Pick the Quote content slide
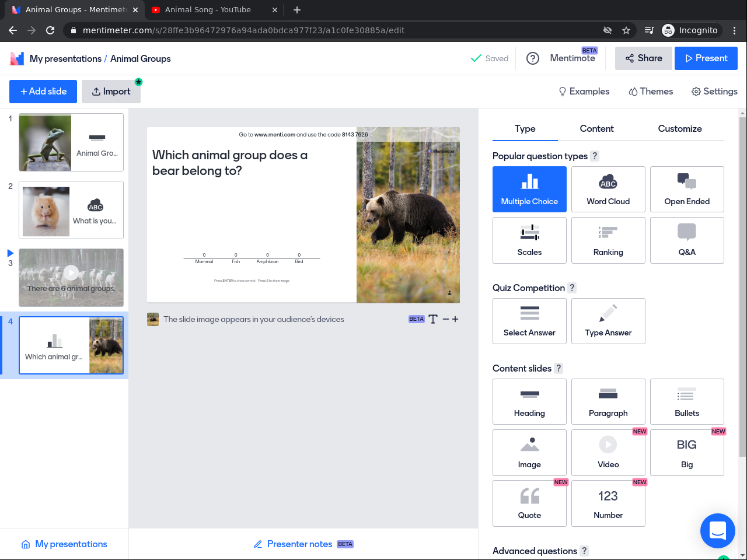Viewport: 747px width, 560px height. [529, 503]
